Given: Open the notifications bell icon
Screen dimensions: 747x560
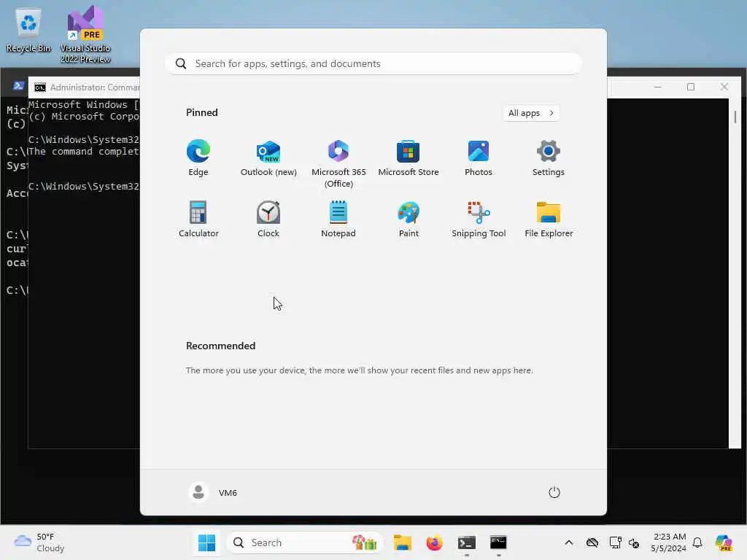Looking at the screenshot, I should [697, 542].
